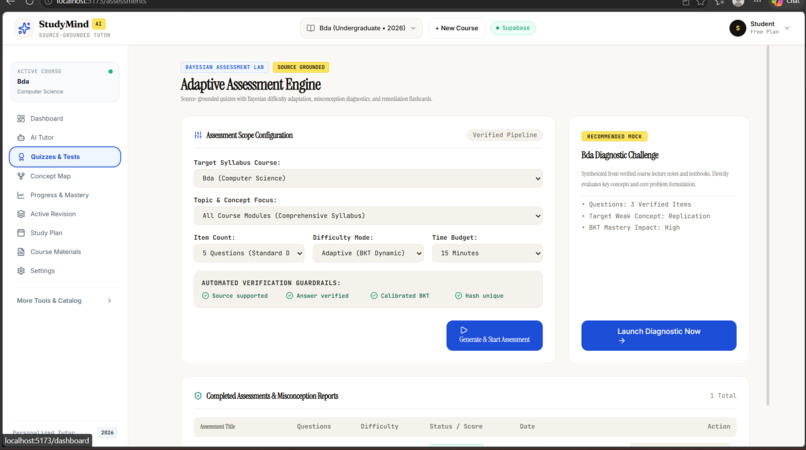806x450 pixels.
Task: Expand the Student account menu chevron
Action: (x=787, y=28)
